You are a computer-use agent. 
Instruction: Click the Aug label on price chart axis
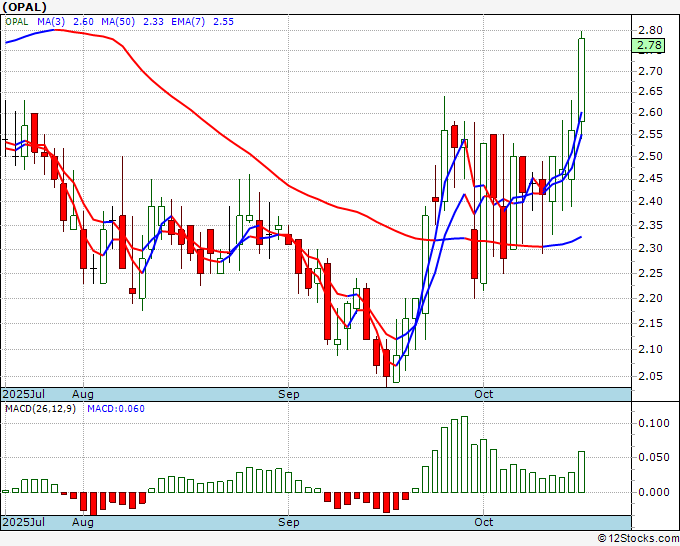tap(83, 394)
